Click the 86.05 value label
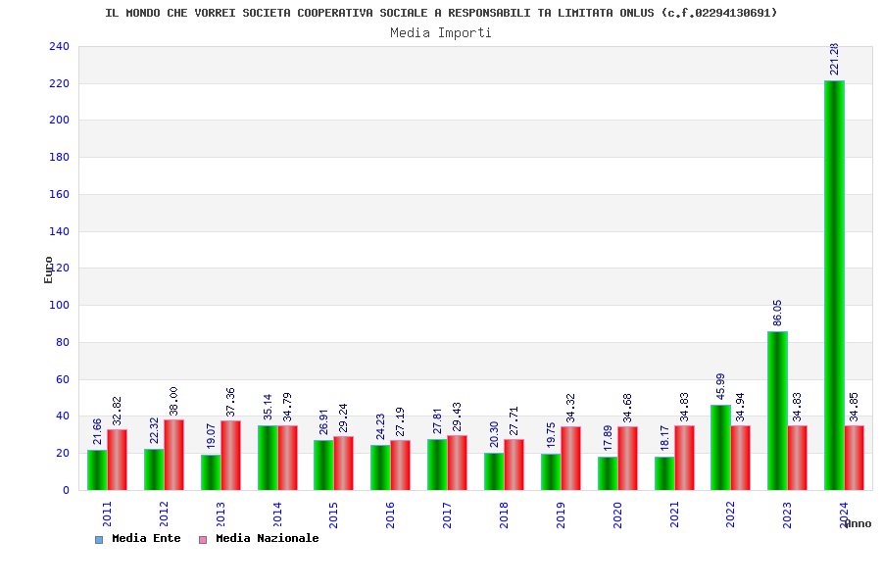882x588 pixels. click(x=777, y=313)
